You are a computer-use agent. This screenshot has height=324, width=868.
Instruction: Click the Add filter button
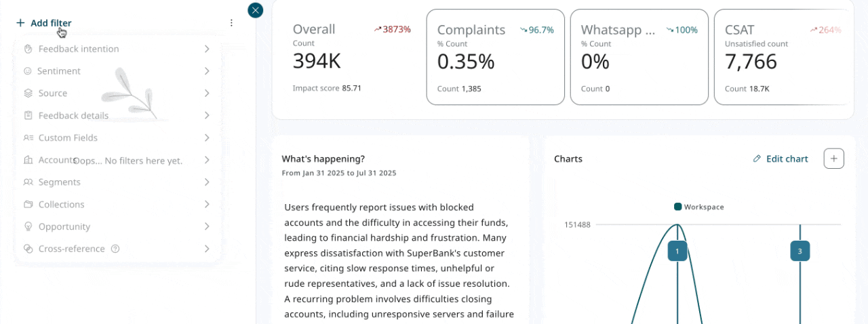click(x=44, y=23)
